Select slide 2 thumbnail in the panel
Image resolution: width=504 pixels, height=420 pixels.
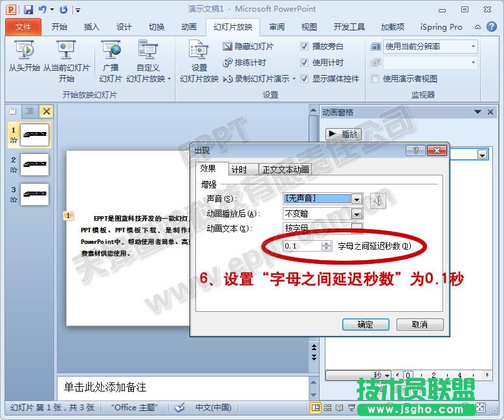[x=34, y=164]
